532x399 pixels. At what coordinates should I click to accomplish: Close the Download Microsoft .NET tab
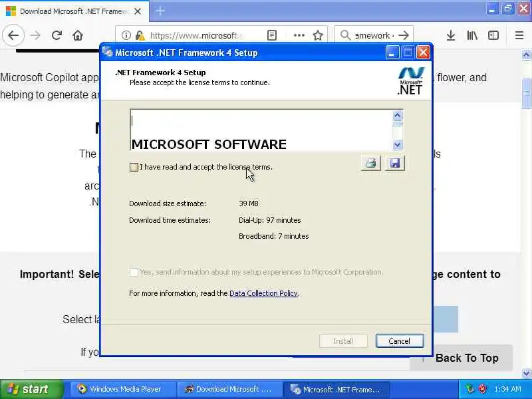pos(138,11)
